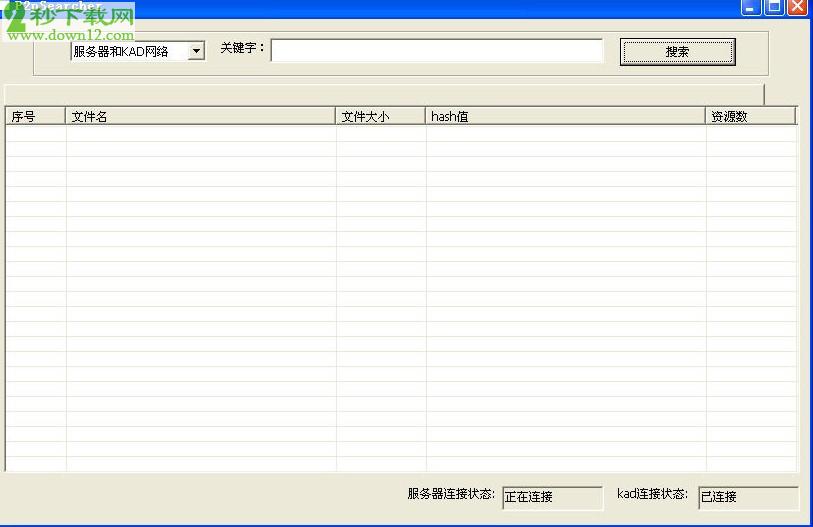The height and width of the screenshot is (527, 813).
Task: Sort results by 资源数 column header
Action: pos(750,116)
